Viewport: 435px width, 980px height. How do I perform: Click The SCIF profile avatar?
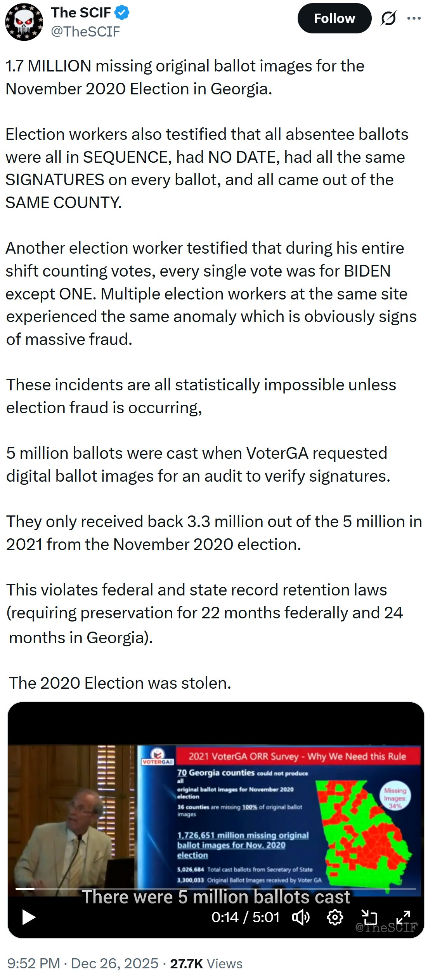pos(24,22)
